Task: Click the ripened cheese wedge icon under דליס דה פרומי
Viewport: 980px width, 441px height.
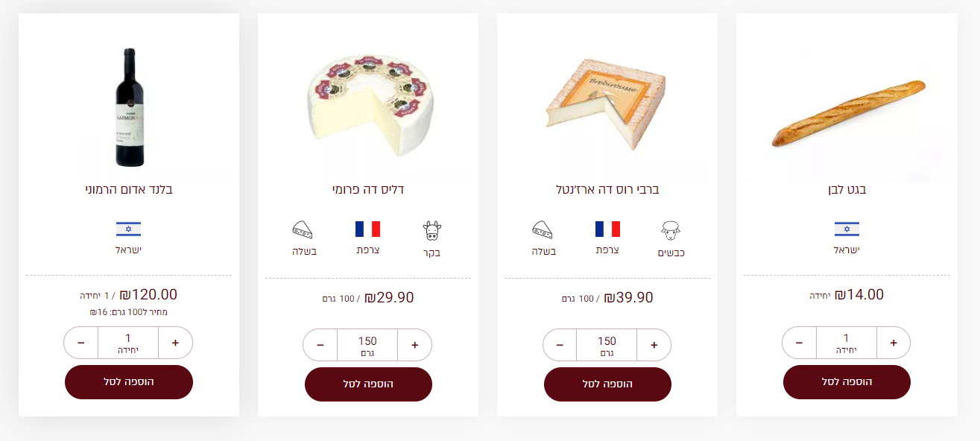Action: pos(302,229)
